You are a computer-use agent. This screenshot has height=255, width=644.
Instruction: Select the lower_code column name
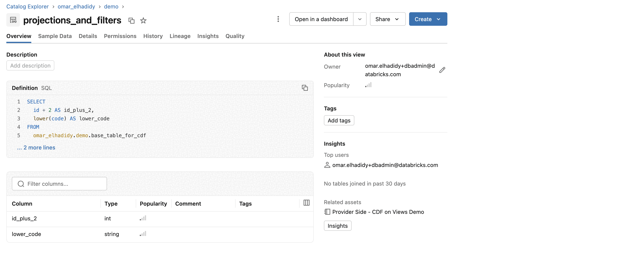point(26,234)
